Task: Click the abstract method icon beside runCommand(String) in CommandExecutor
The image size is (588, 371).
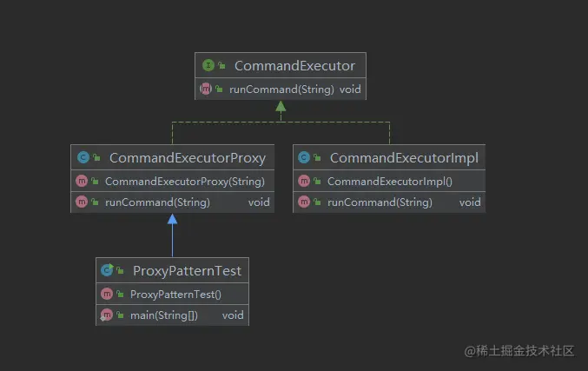Action: click(x=206, y=89)
